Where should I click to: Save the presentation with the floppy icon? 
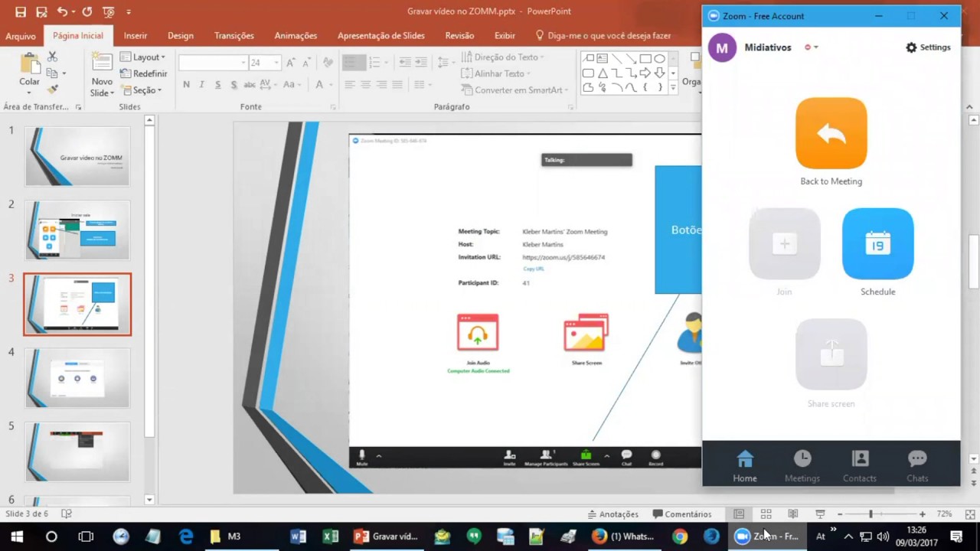[21, 12]
